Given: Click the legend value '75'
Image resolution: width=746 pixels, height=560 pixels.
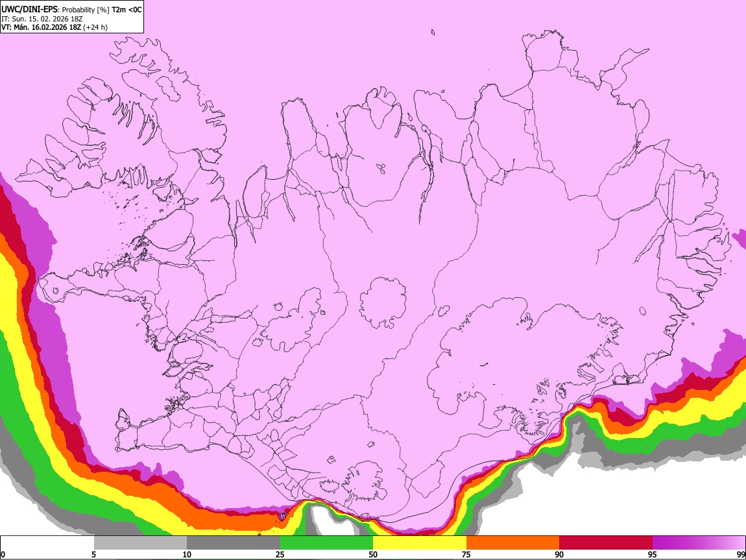Looking at the screenshot, I should (x=466, y=554).
